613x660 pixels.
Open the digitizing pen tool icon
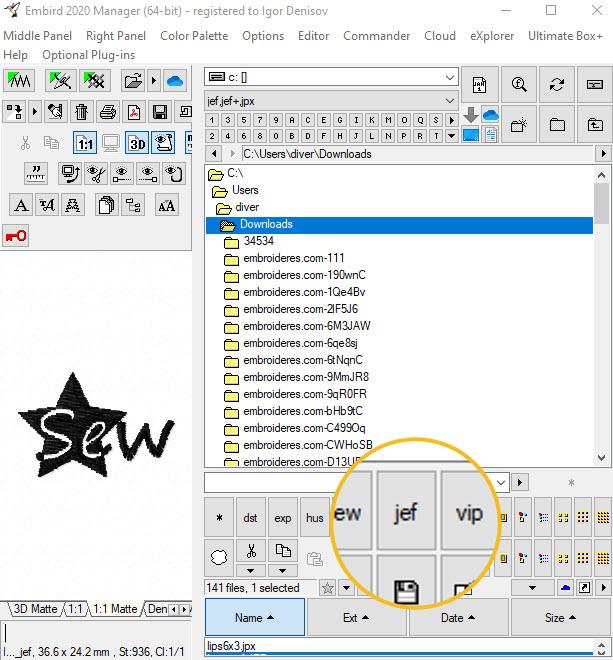tap(61, 80)
